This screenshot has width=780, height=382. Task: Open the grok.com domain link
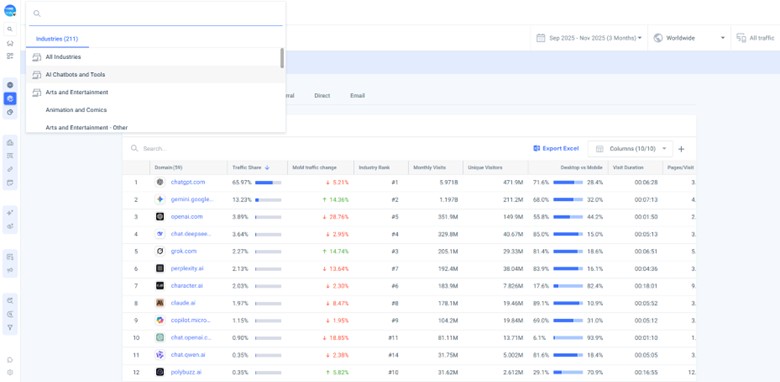tap(184, 251)
